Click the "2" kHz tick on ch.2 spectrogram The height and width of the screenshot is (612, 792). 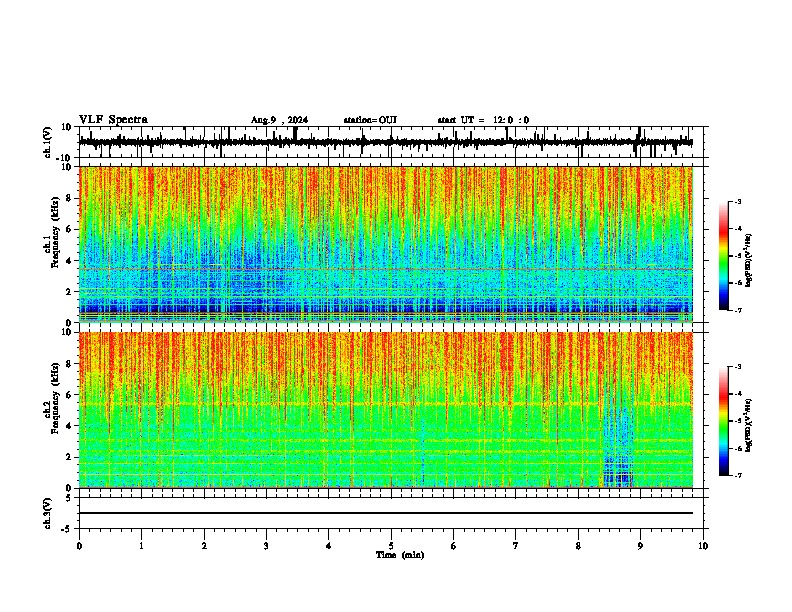[x=69, y=457]
